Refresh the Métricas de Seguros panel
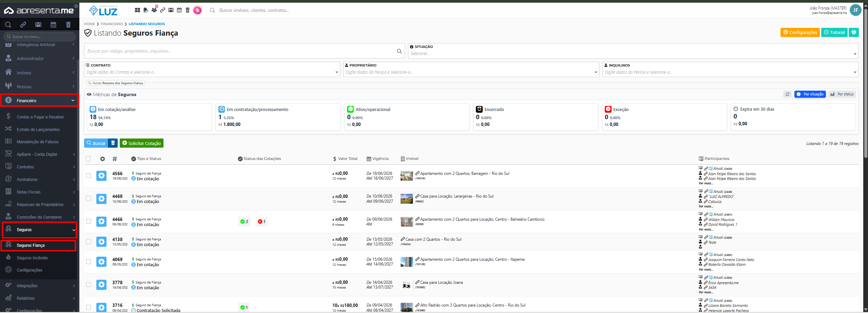 point(787,94)
